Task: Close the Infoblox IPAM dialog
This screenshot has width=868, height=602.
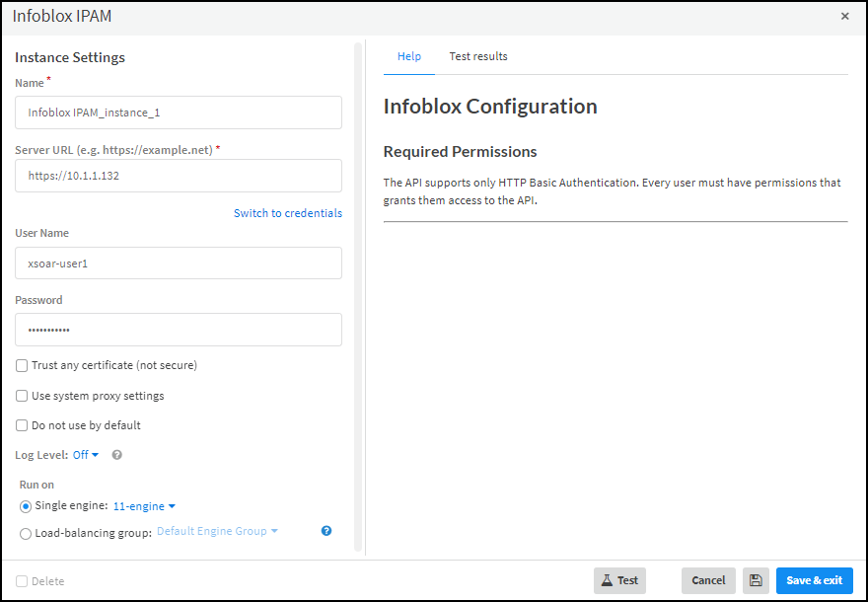Action: 844,17
